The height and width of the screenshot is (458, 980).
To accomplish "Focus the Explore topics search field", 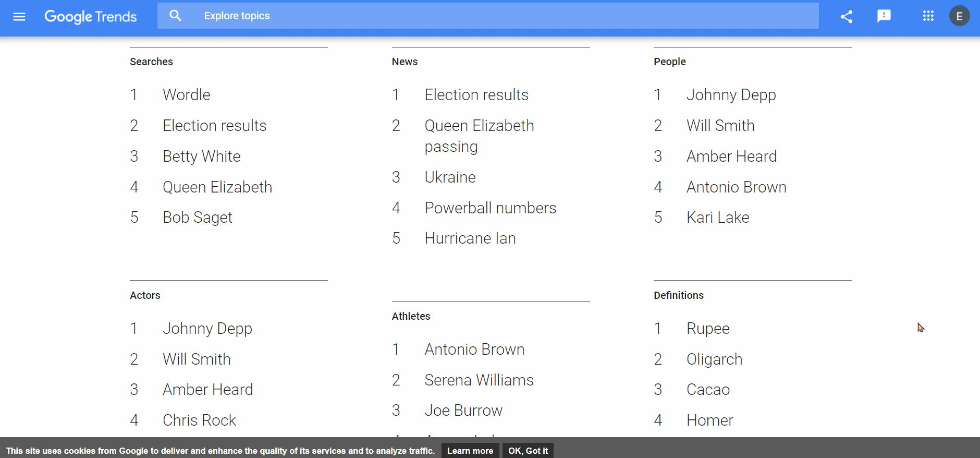I will [x=488, y=16].
